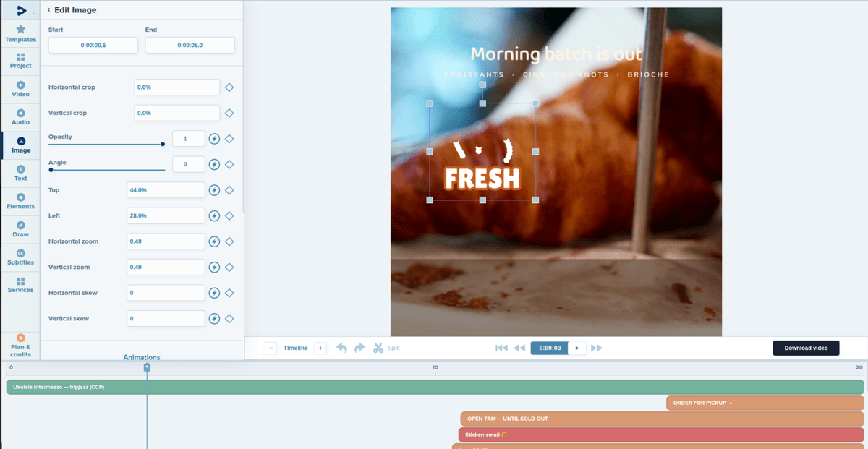868x449 pixels.
Task: Click the Start time field
Action: pos(93,45)
